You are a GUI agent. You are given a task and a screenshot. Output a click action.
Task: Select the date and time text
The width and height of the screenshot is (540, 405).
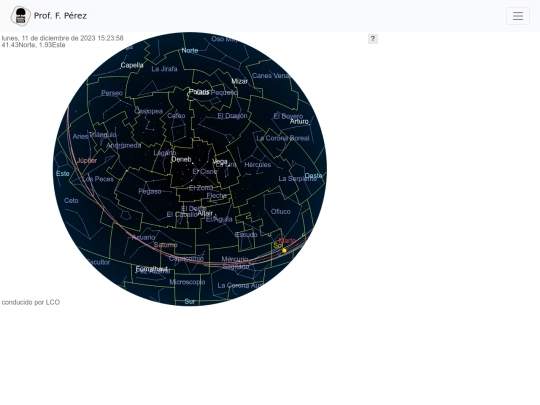[62, 38]
